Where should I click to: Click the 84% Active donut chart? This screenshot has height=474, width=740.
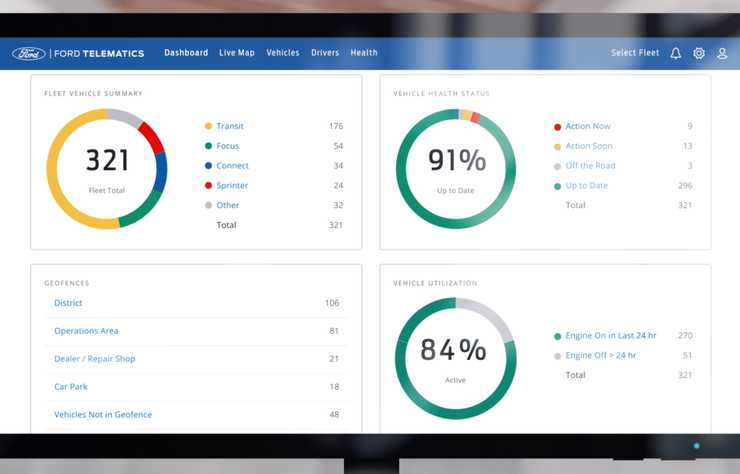pyautogui.click(x=456, y=358)
